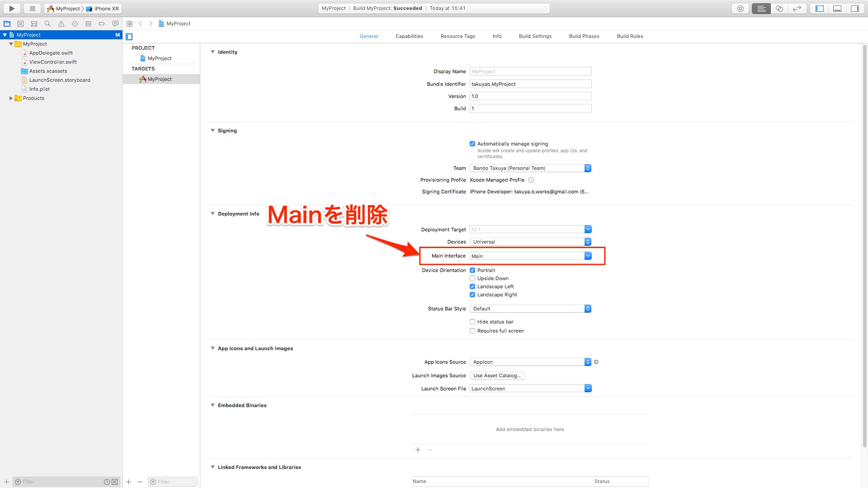Enable Upside Down orientation

[472, 278]
